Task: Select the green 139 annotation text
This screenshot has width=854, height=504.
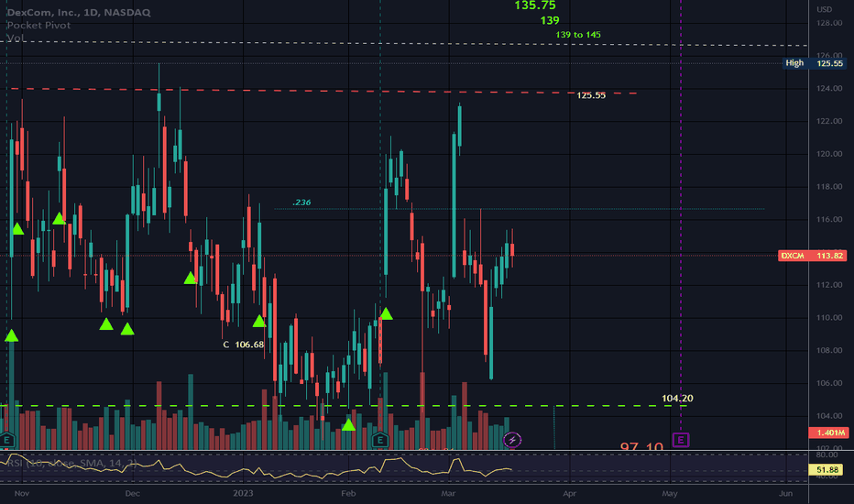Action: pyautogui.click(x=550, y=21)
